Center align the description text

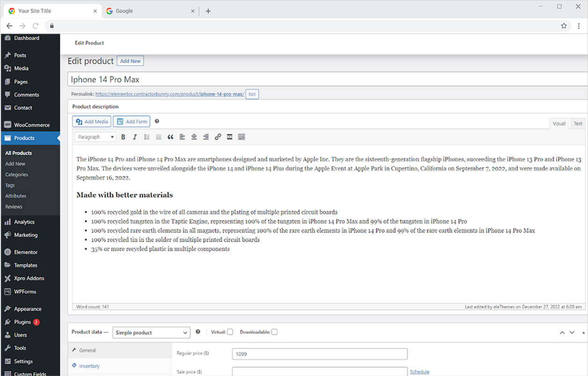click(x=194, y=137)
